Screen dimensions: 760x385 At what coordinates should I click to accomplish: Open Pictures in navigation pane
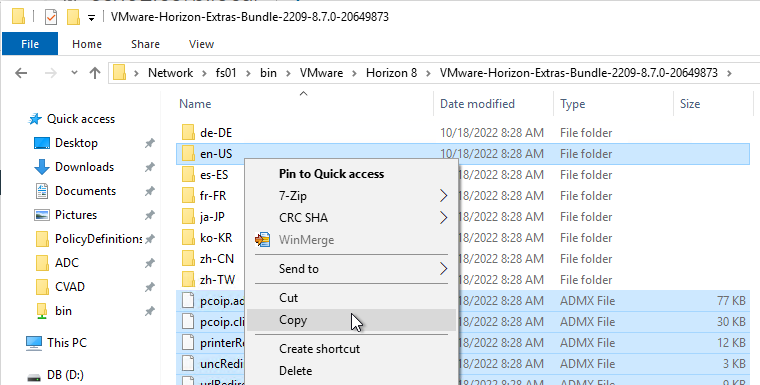coord(76,215)
